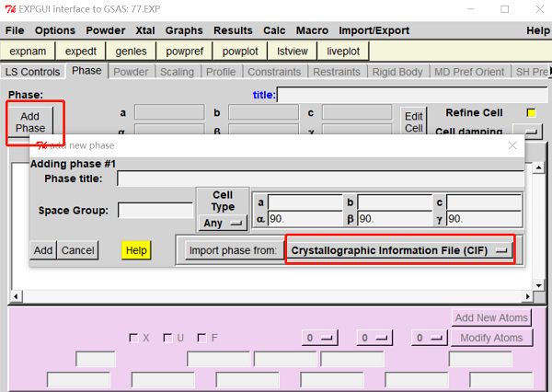The image size is (552, 392).
Task: Switch to the LS Controls tab
Action: [x=32, y=72]
